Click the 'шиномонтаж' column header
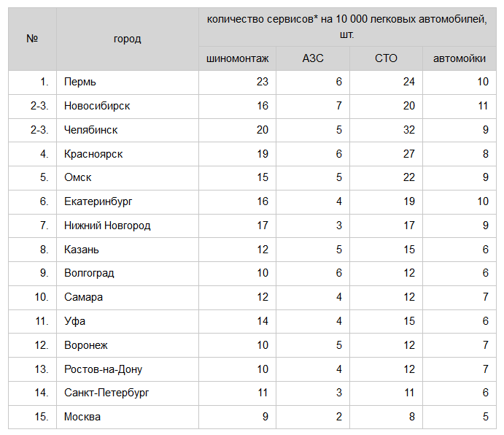504x435 pixels. [x=238, y=58]
